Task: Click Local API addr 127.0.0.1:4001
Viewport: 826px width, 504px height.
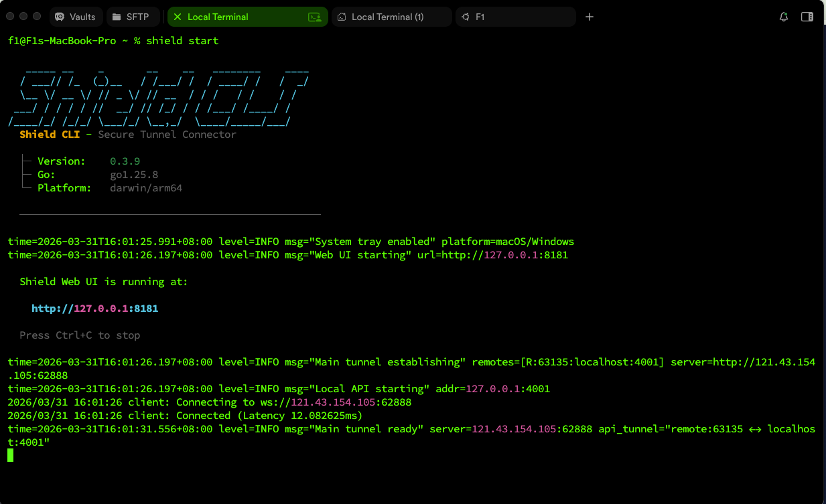Action: click(508, 389)
